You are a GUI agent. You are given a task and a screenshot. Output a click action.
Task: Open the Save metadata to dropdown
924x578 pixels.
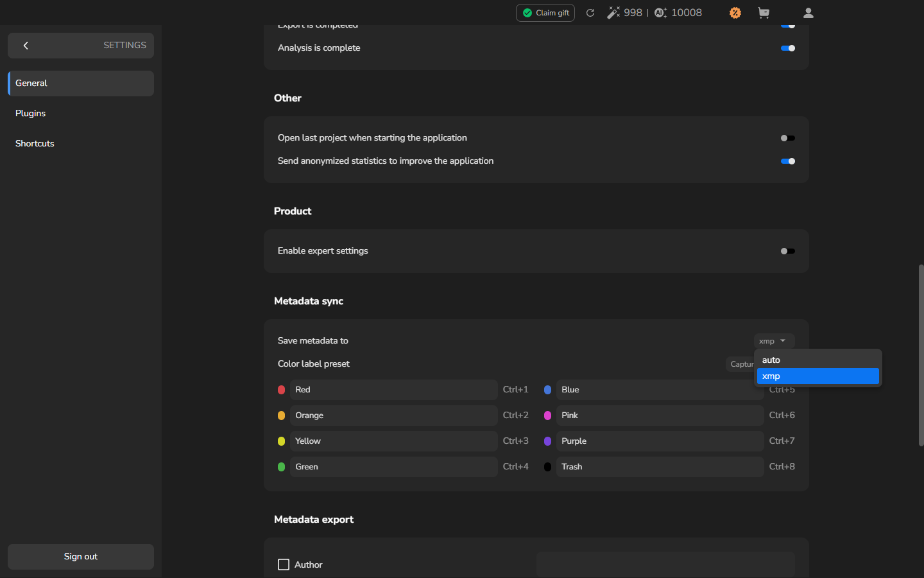[x=774, y=341]
